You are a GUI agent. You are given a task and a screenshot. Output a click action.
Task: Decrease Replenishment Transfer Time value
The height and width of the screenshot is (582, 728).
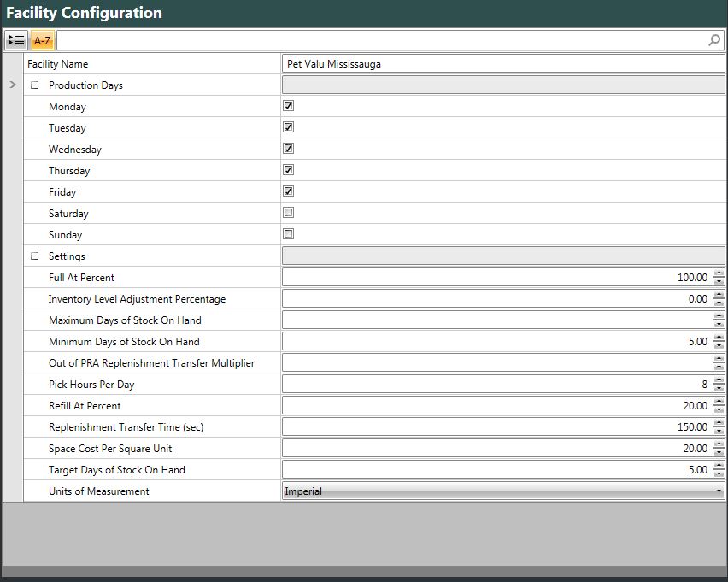click(x=719, y=432)
